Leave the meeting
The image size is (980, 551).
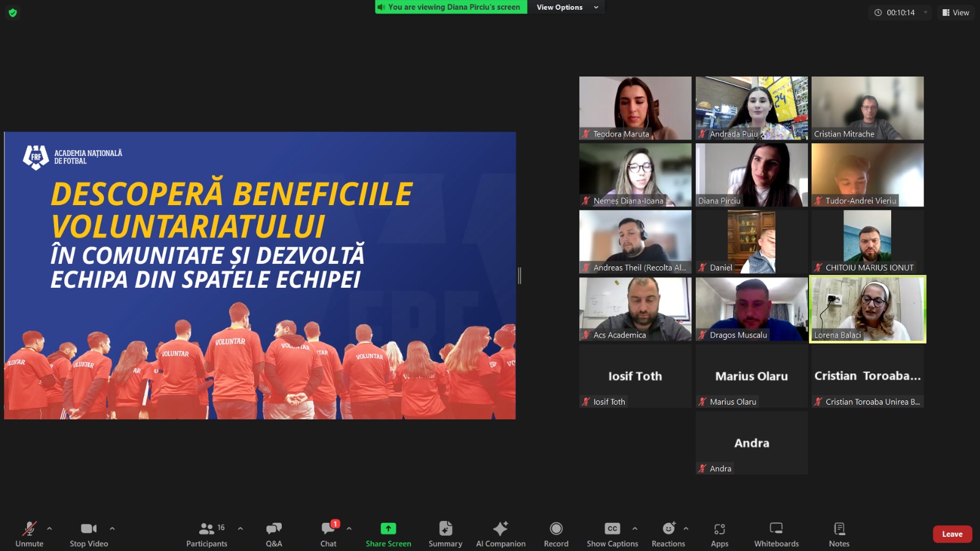click(952, 534)
